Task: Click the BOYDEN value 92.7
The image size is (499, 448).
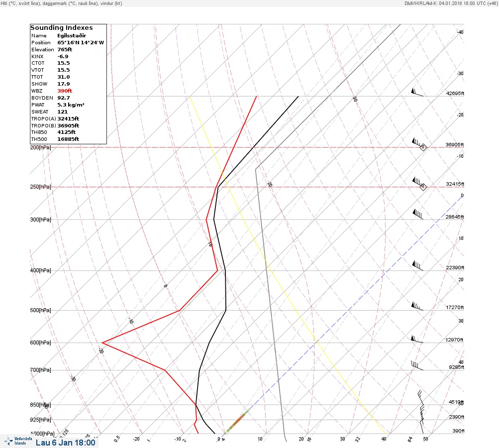Action: coord(63,98)
